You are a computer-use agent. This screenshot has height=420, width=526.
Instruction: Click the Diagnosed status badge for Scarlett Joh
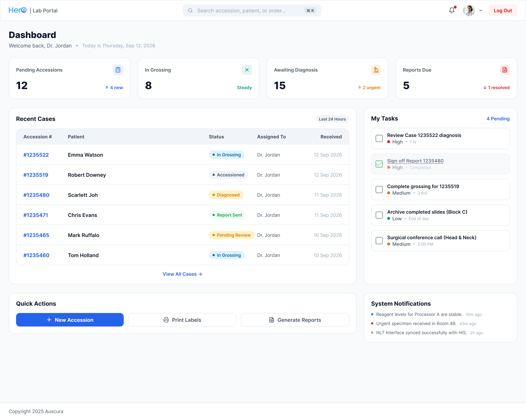point(226,195)
